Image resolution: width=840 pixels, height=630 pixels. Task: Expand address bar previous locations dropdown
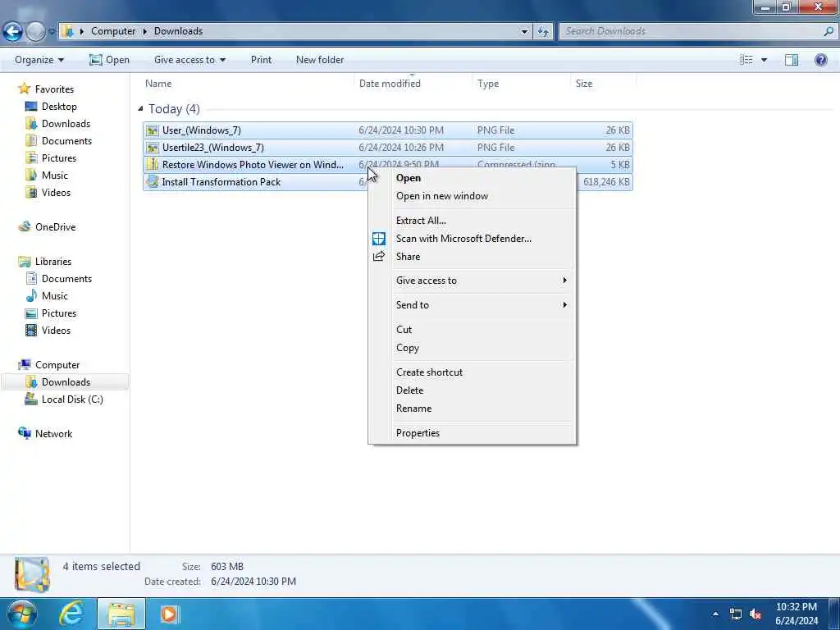[x=524, y=32]
